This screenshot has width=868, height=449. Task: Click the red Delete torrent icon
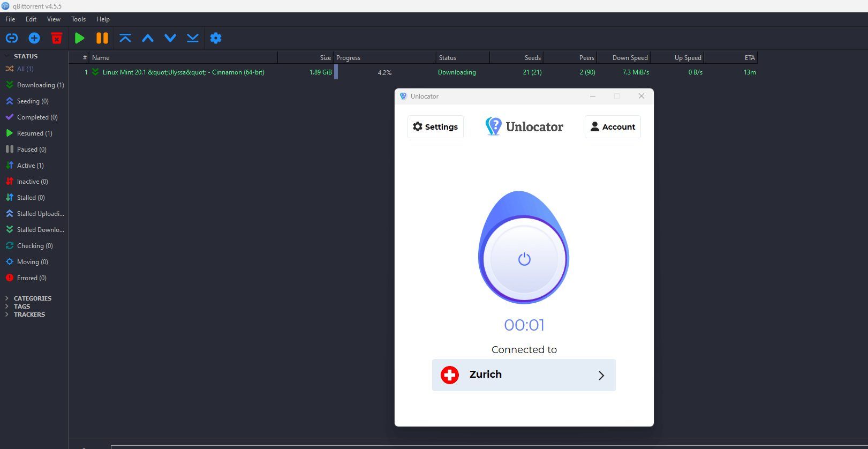click(x=57, y=38)
